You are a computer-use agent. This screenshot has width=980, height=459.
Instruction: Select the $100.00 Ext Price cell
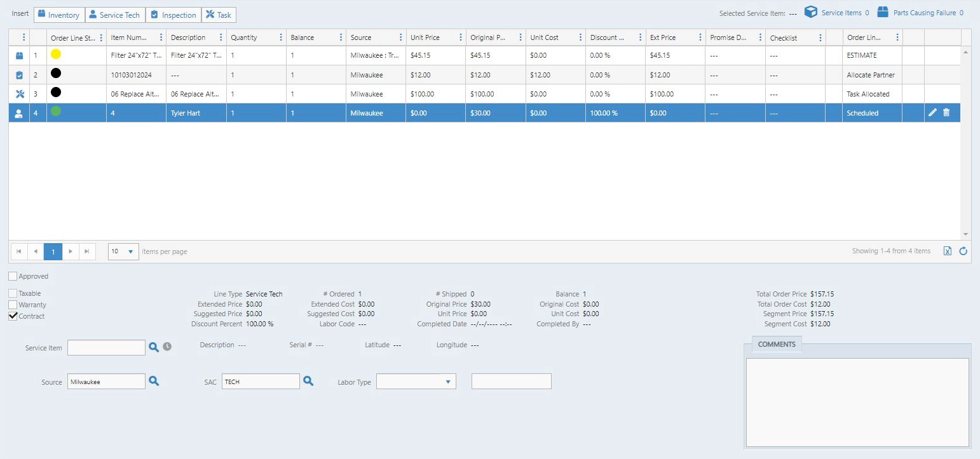tap(675, 94)
